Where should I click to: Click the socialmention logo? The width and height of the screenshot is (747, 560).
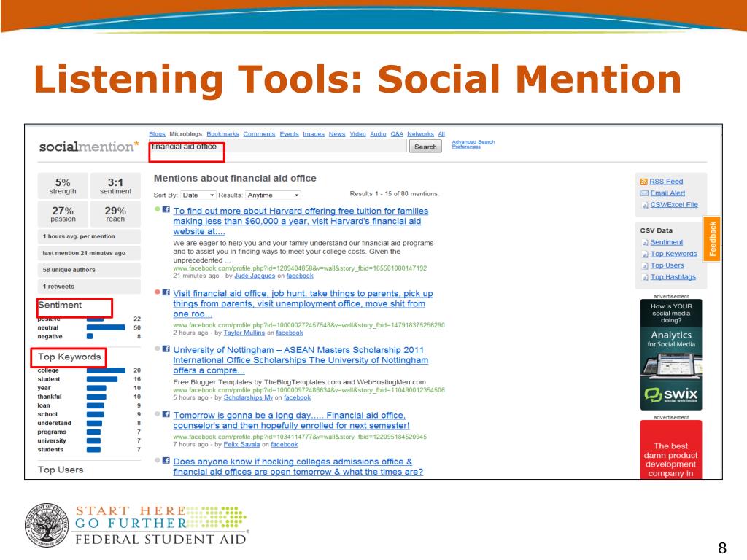[x=89, y=146]
